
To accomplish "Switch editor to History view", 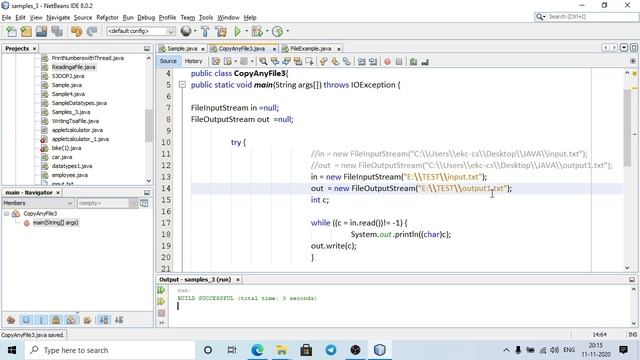I will 193,61.
